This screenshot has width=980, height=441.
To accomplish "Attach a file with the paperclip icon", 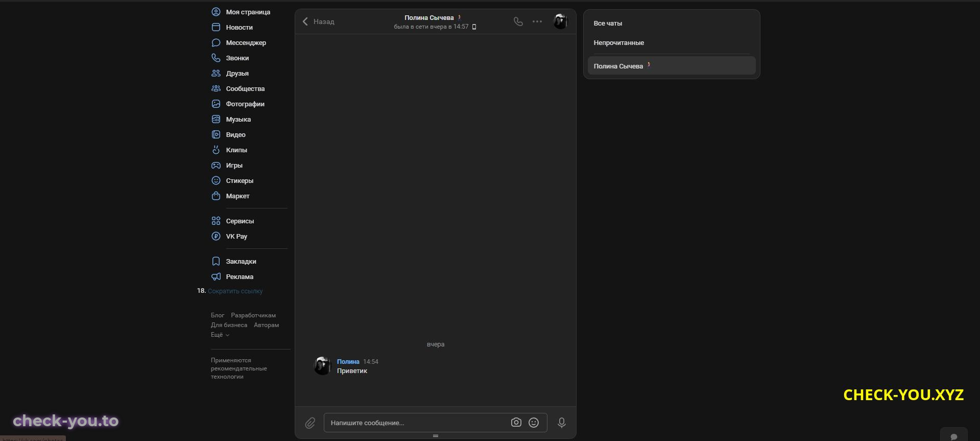I will click(x=310, y=423).
